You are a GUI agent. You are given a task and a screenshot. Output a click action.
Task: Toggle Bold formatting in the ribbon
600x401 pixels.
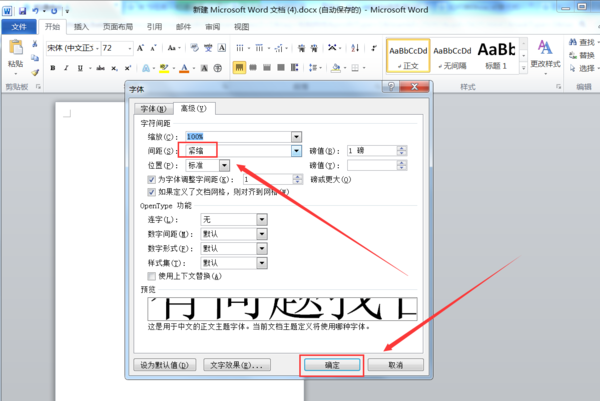point(53,68)
